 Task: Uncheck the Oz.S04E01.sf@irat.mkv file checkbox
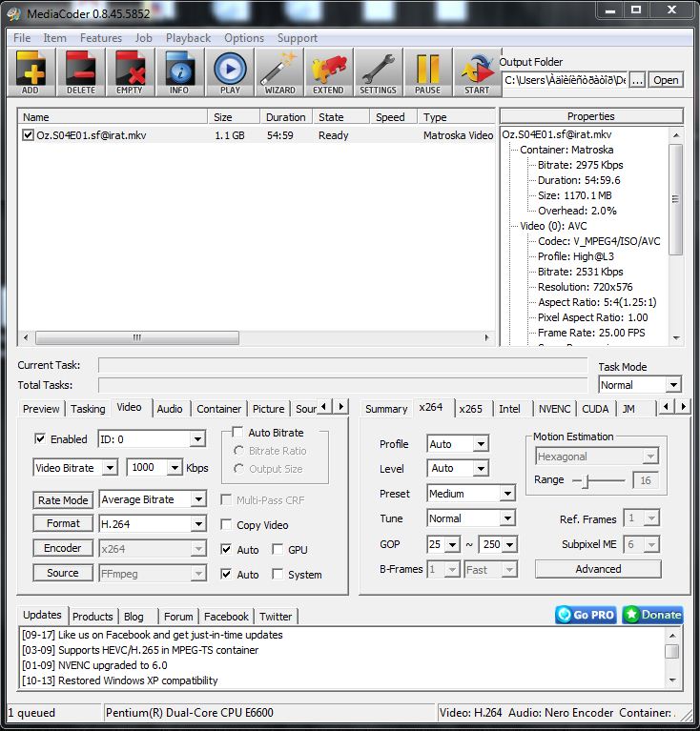28,135
